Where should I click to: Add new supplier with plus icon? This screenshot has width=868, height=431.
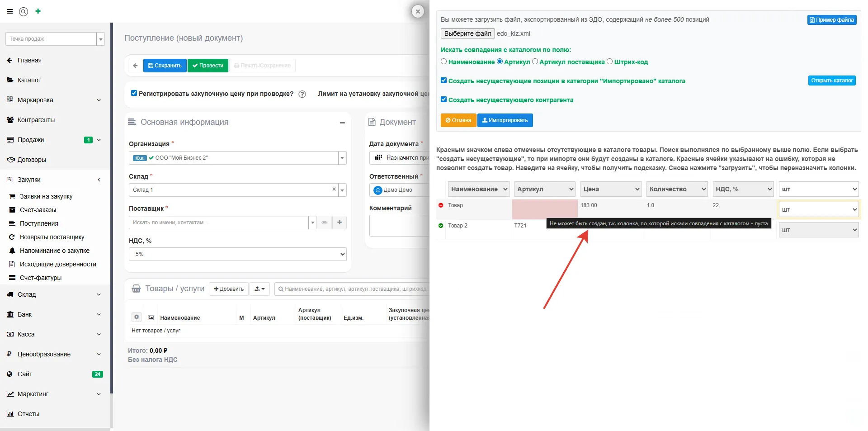click(340, 223)
